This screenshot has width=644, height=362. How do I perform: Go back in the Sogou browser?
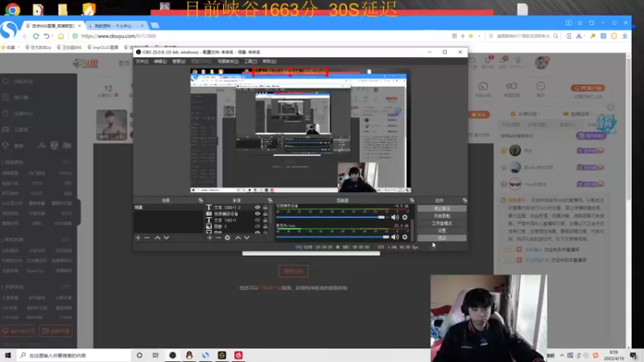[26, 36]
